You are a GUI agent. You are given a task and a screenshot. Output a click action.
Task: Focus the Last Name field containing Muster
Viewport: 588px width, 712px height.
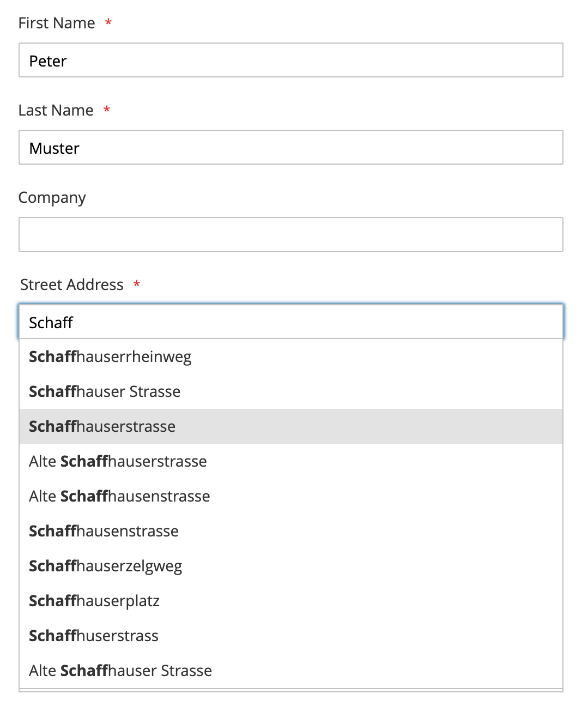(x=291, y=147)
